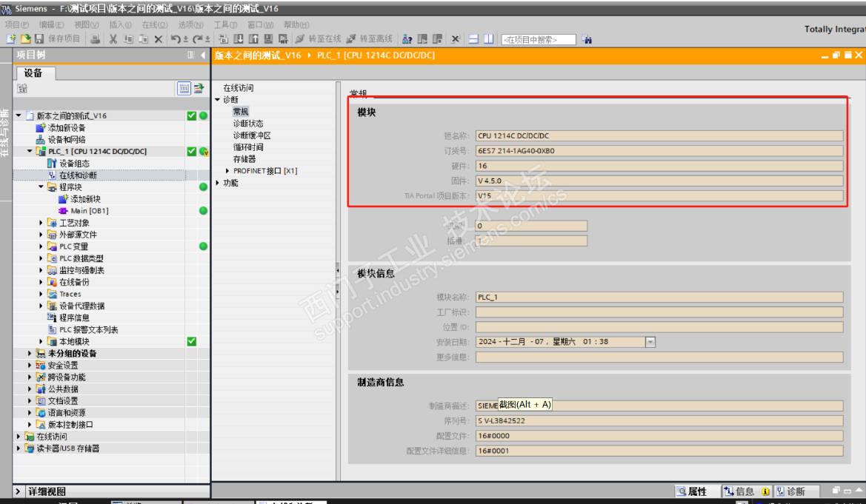The image size is (866, 504).
Task: Click the paste icon in toolbar
Action: point(144,38)
